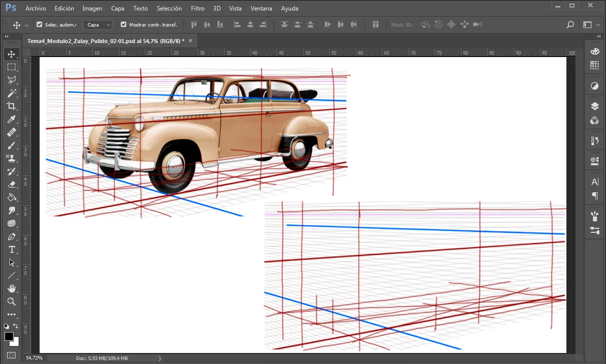Pick the Eraser tool
Image resolution: width=606 pixels, height=364 pixels.
click(12, 184)
